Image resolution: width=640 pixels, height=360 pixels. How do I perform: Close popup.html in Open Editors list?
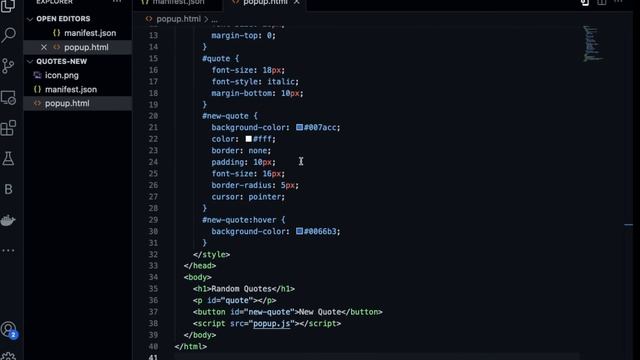(44, 47)
